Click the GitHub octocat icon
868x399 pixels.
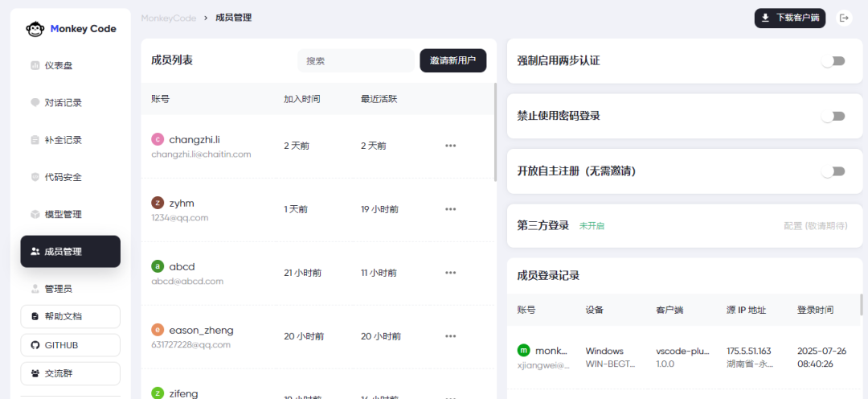(x=35, y=345)
